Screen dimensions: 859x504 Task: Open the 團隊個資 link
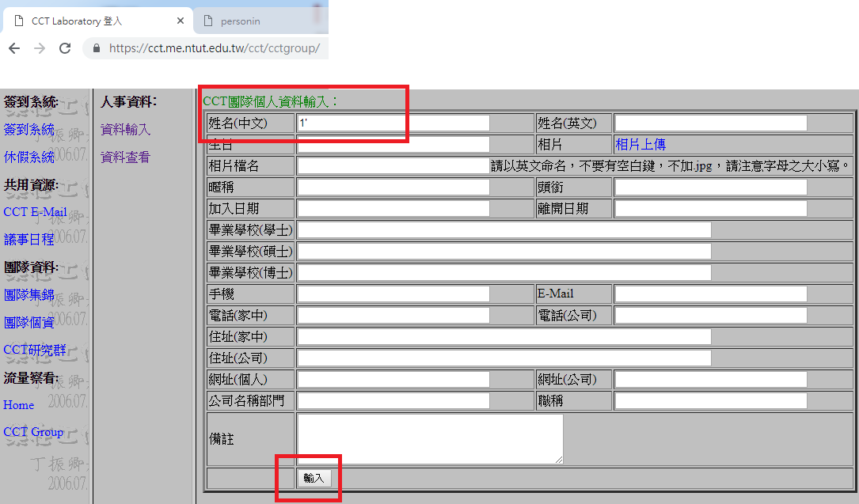click(x=29, y=322)
